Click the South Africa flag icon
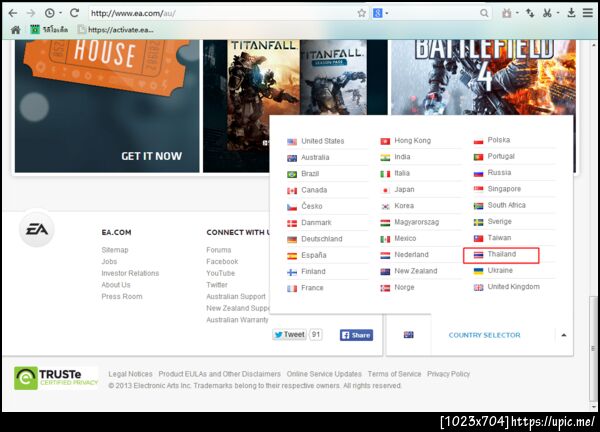The width and height of the screenshot is (600, 432). (478, 206)
